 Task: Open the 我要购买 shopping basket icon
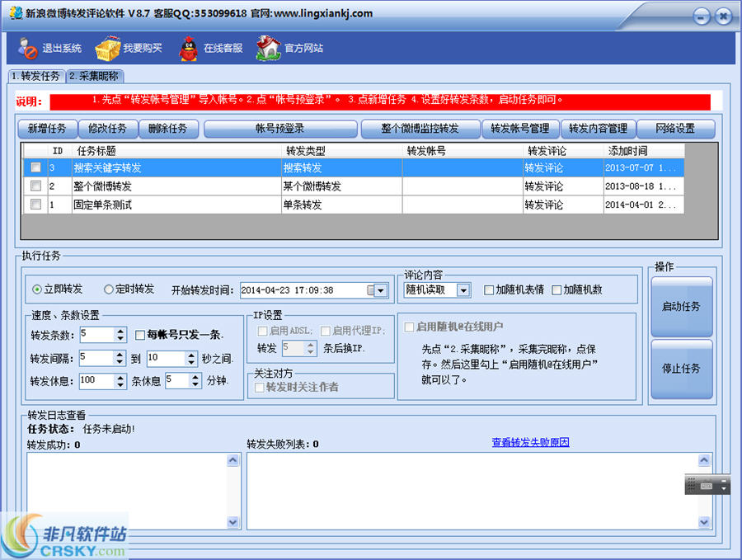pos(108,49)
